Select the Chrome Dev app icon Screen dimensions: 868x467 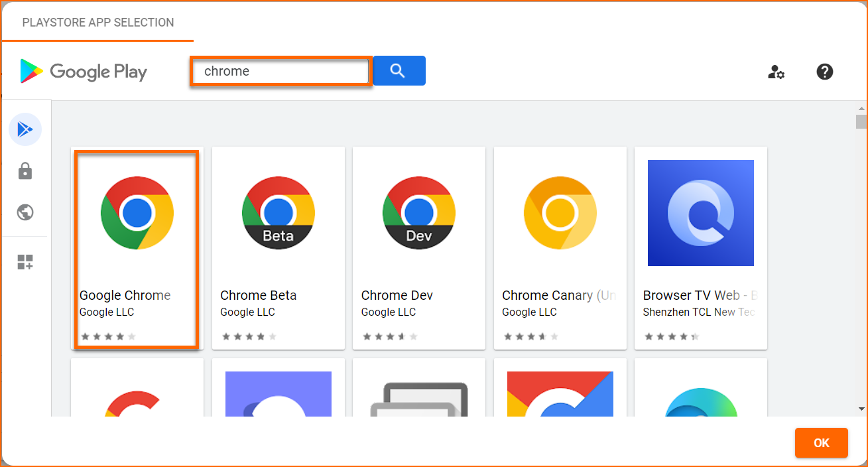419,213
